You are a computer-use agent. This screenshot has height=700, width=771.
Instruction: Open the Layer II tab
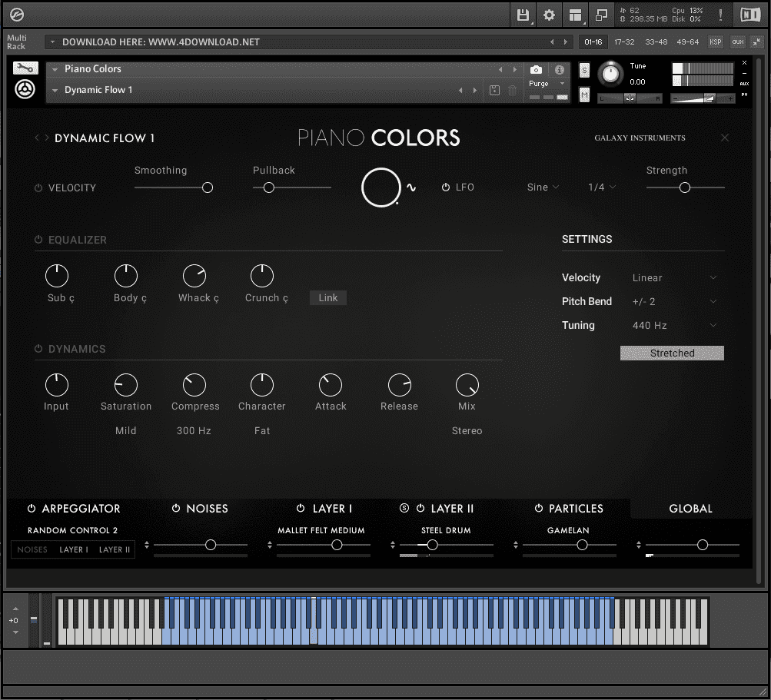click(452, 508)
